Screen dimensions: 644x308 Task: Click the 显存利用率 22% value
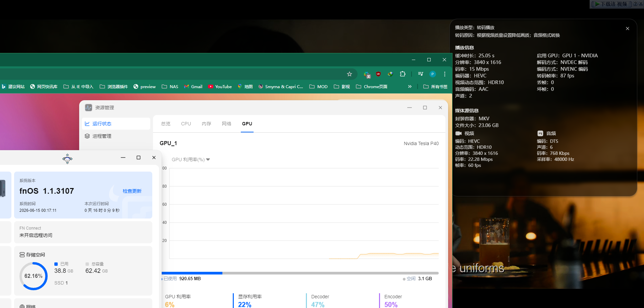click(x=245, y=304)
